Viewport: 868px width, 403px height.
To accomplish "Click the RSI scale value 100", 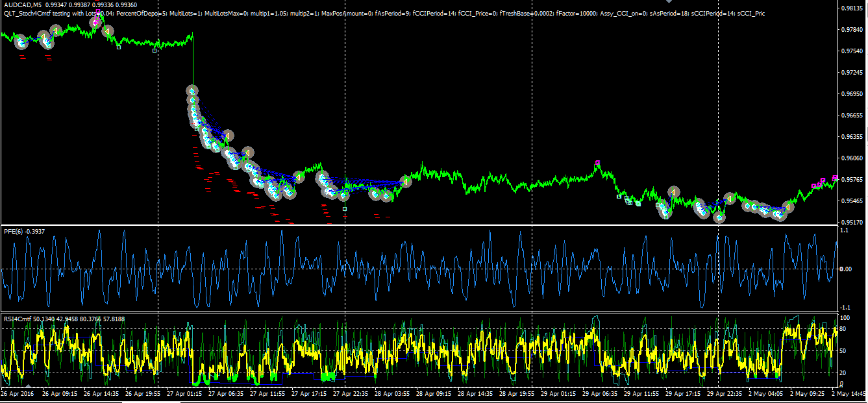I will (x=845, y=318).
